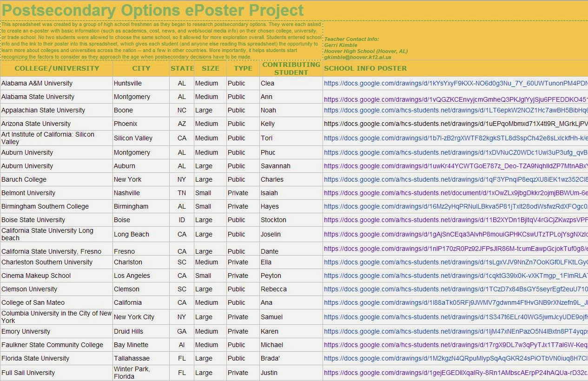Select the Druid Hills city cell
This screenshot has width=588, height=381.
pyautogui.click(x=141, y=331)
